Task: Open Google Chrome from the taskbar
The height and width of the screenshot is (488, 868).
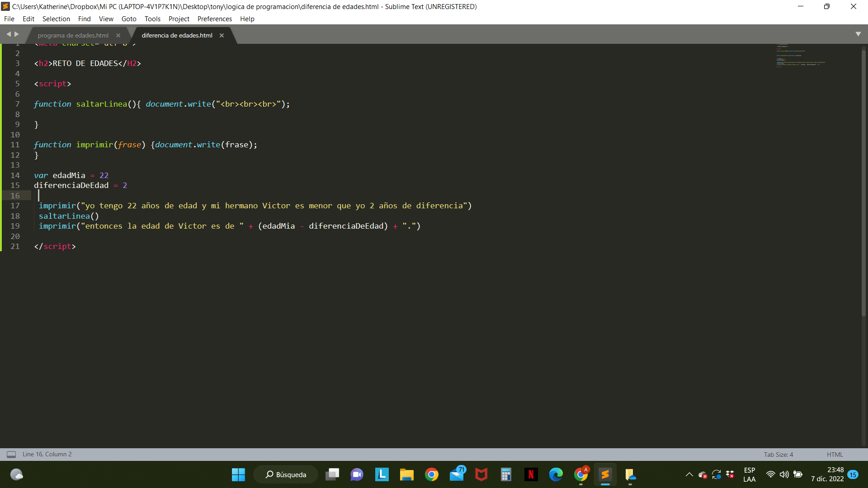Action: (x=432, y=474)
